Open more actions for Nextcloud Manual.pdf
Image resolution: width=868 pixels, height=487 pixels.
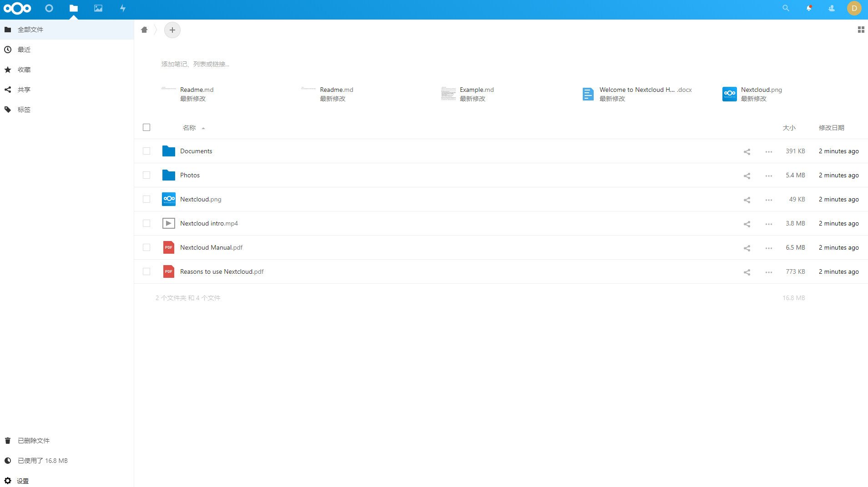769,248
